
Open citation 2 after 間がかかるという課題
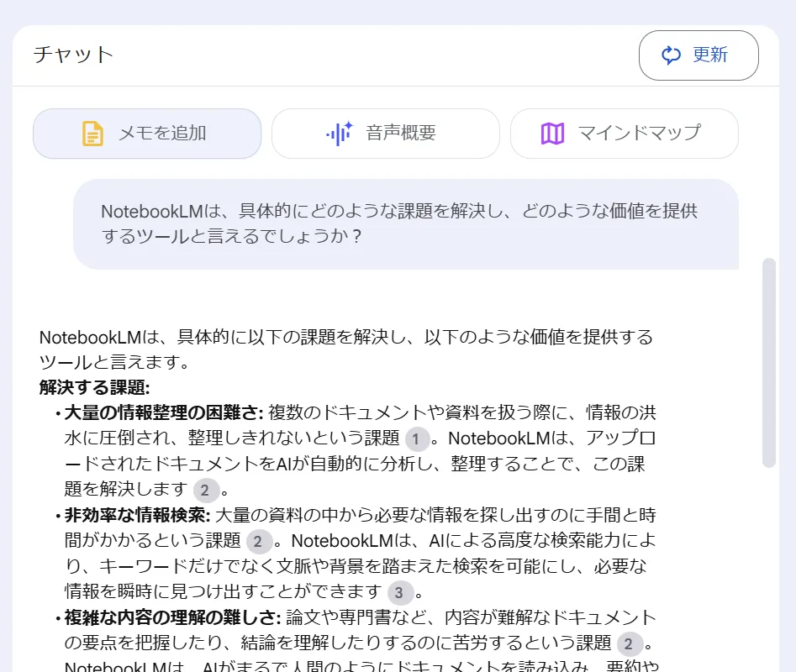[x=258, y=542]
